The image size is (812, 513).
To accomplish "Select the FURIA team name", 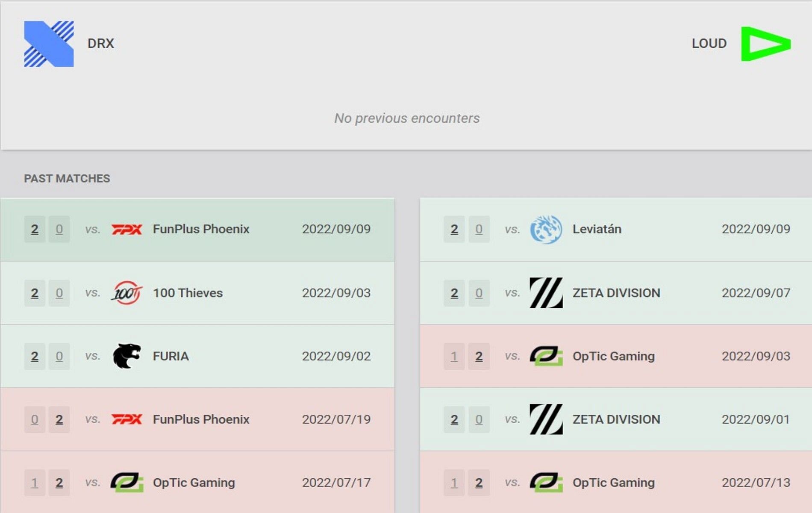I will click(x=171, y=356).
